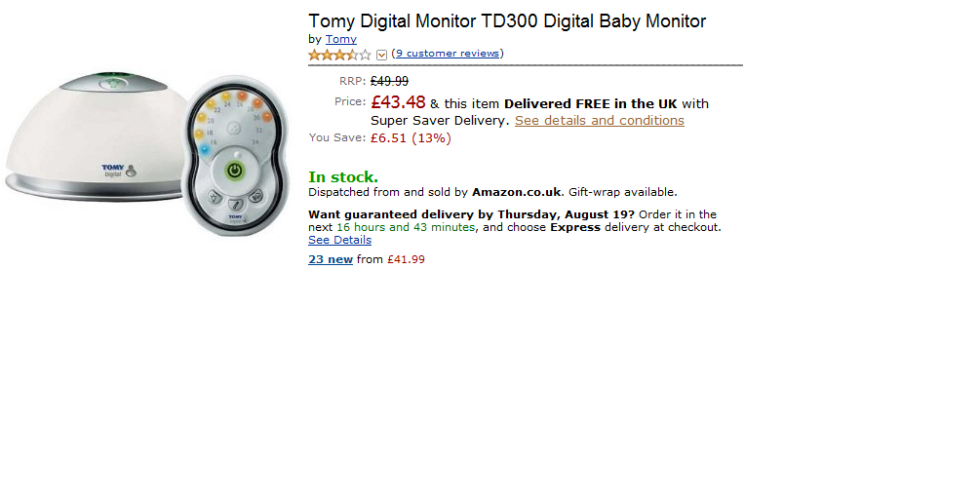This screenshot has width=980, height=500.
Task: Expand the ratings dropdown arrow beside stars
Action: click(381, 55)
